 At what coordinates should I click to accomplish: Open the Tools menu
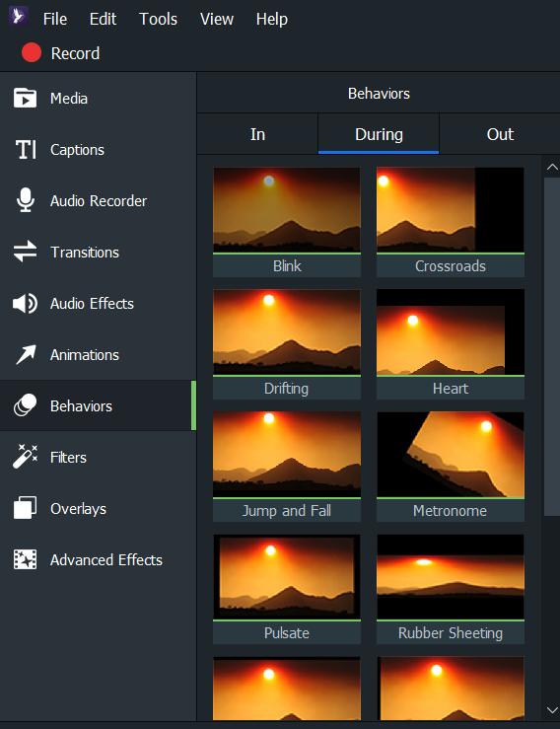[x=158, y=19]
